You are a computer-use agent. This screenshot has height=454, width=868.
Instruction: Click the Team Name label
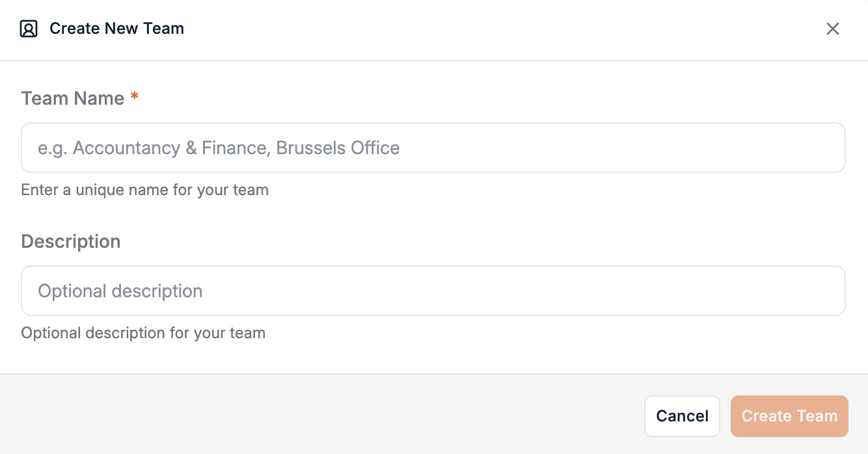[72, 98]
